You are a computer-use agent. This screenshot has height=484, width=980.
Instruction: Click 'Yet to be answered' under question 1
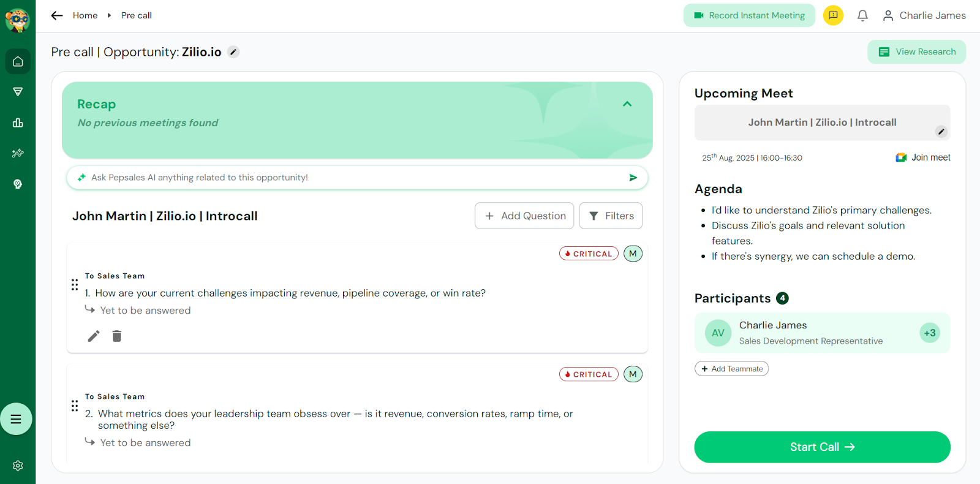click(145, 311)
